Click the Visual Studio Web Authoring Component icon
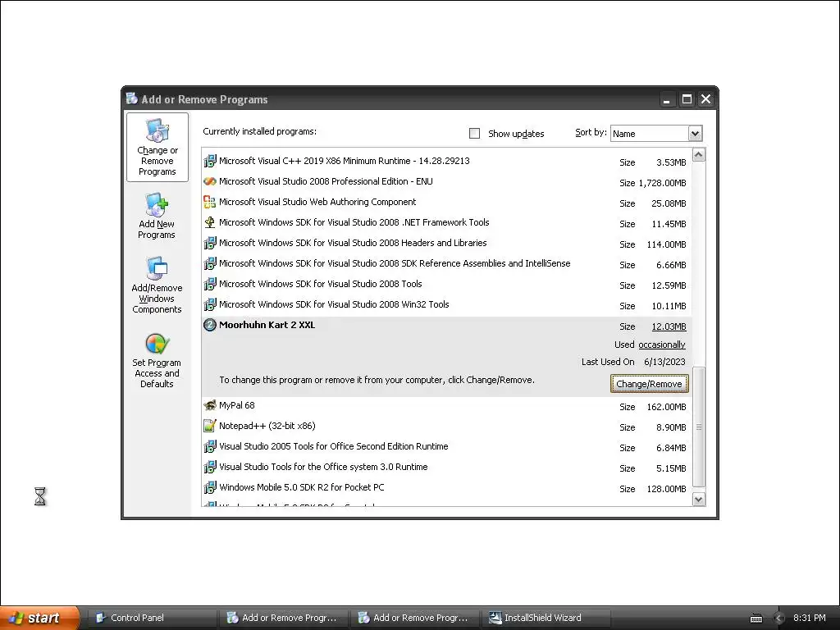 click(210, 202)
